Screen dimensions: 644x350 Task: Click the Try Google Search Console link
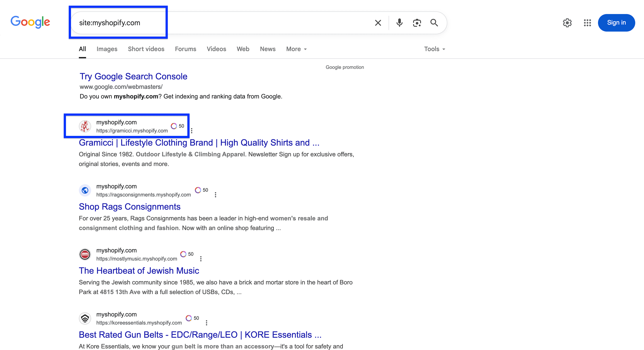(133, 76)
